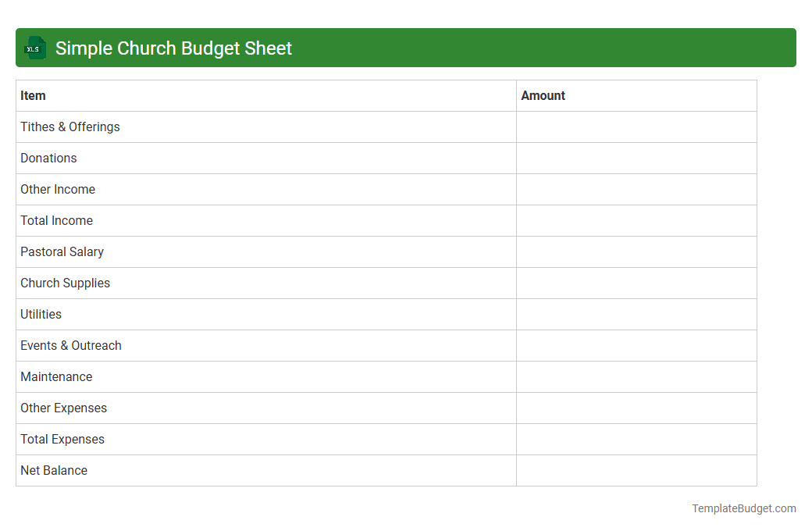The height and width of the screenshot is (531, 812).
Task: Select the Other Expenses label
Action: point(63,408)
